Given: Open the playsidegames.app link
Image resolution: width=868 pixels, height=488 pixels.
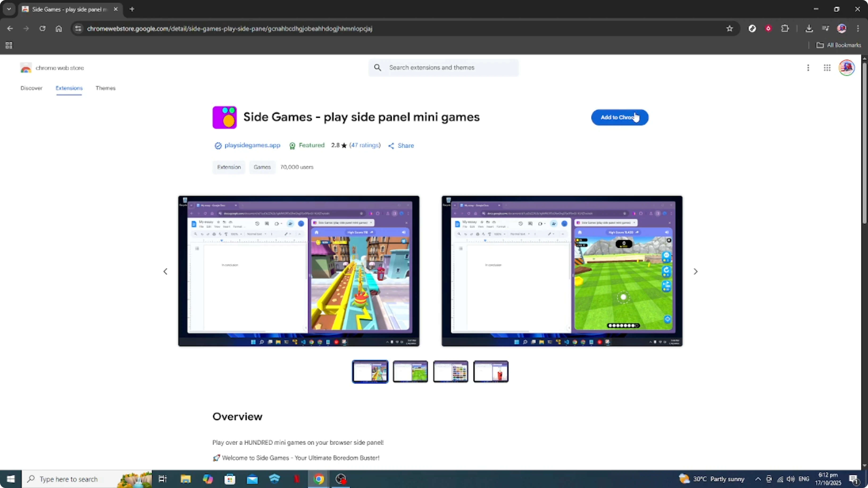Looking at the screenshot, I should pyautogui.click(x=252, y=145).
